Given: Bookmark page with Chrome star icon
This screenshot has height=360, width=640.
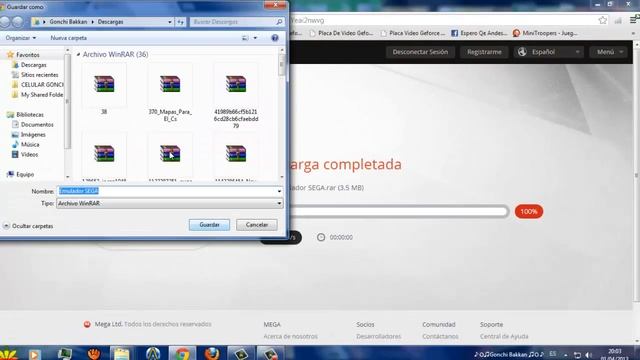Looking at the screenshot, I should pos(602,20).
